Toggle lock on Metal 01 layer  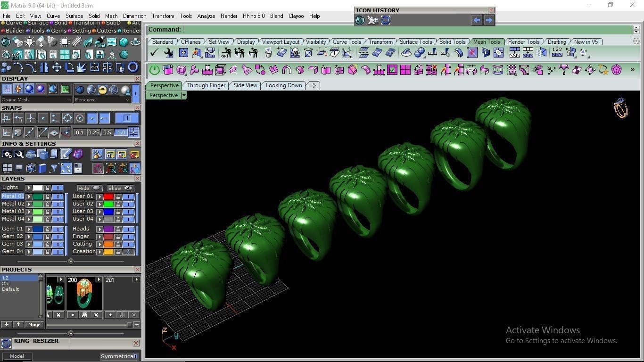47,197
